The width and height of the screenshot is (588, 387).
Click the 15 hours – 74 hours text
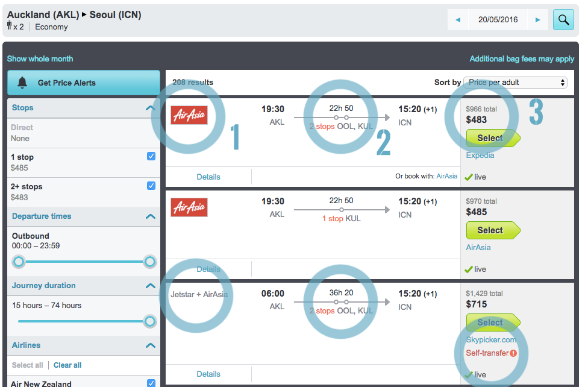[46, 306]
